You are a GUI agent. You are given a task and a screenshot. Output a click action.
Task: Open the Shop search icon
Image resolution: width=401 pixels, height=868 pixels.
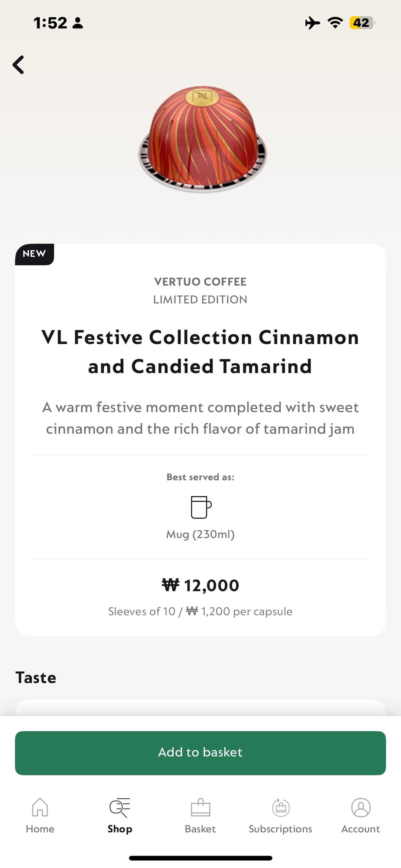(120, 807)
